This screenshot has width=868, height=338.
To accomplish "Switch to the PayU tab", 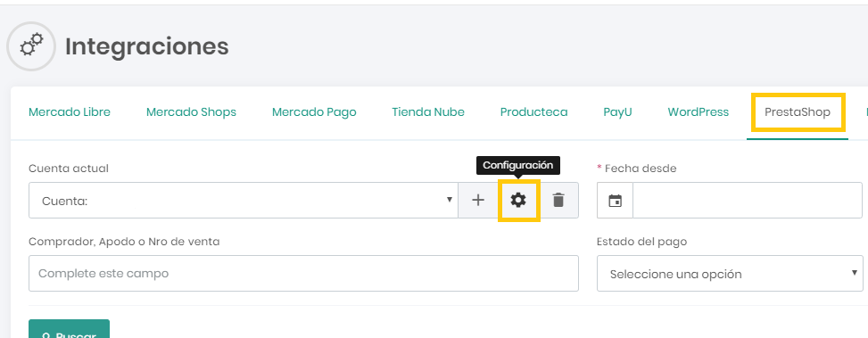I will pyautogui.click(x=617, y=112).
